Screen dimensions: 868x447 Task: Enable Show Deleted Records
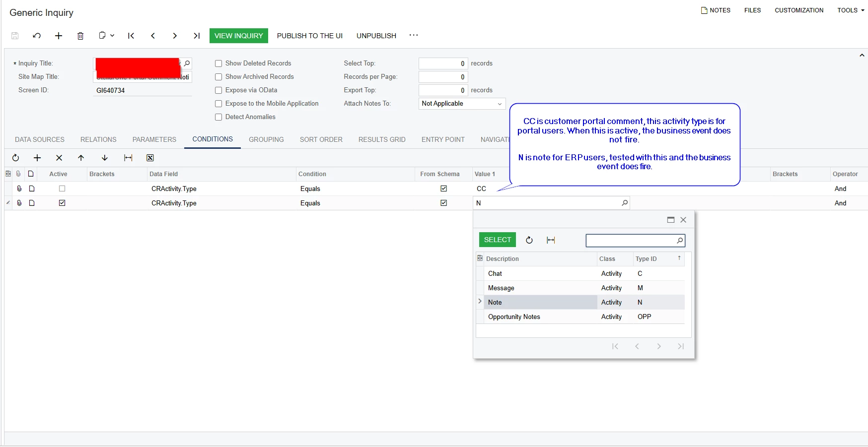(218, 64)
